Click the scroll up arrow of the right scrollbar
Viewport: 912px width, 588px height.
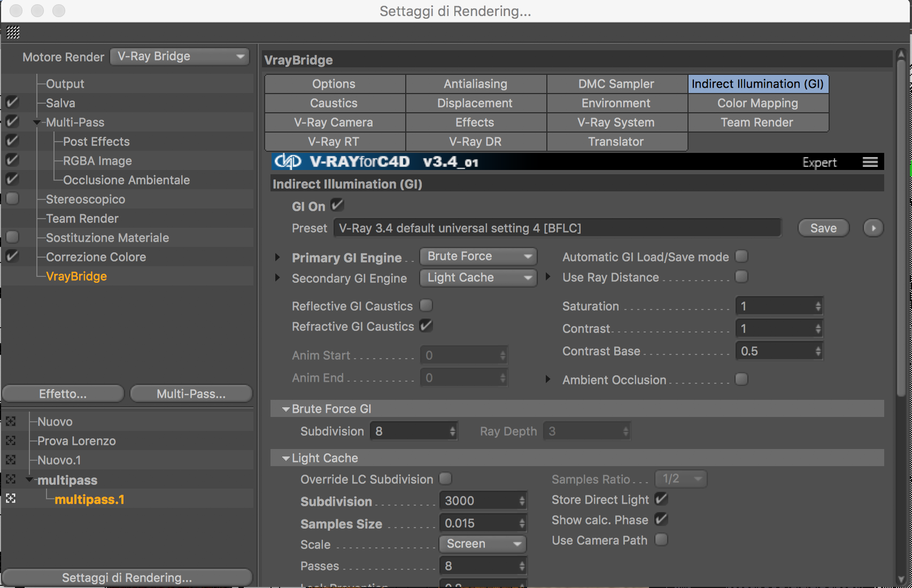tap(901, 54)
